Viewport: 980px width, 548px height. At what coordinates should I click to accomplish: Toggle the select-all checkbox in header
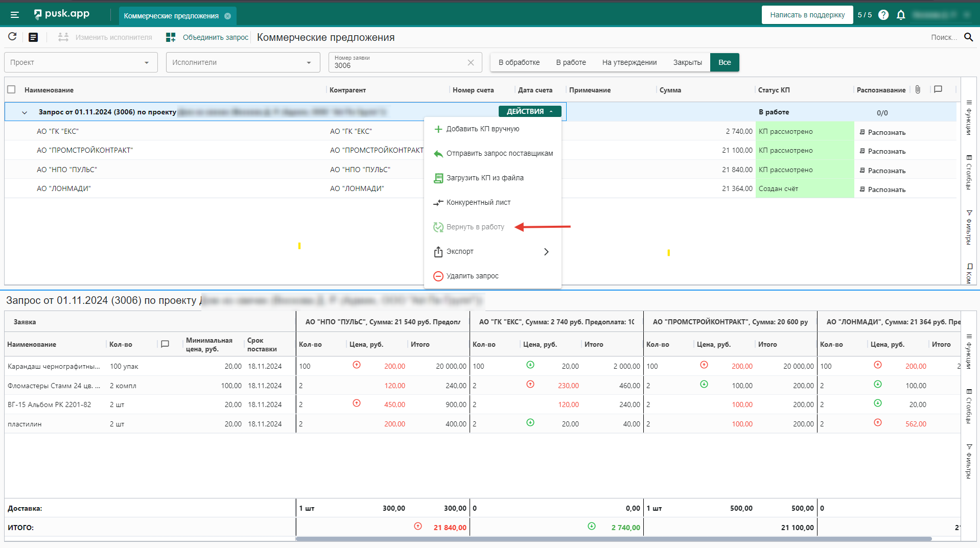tap(12, 89)
